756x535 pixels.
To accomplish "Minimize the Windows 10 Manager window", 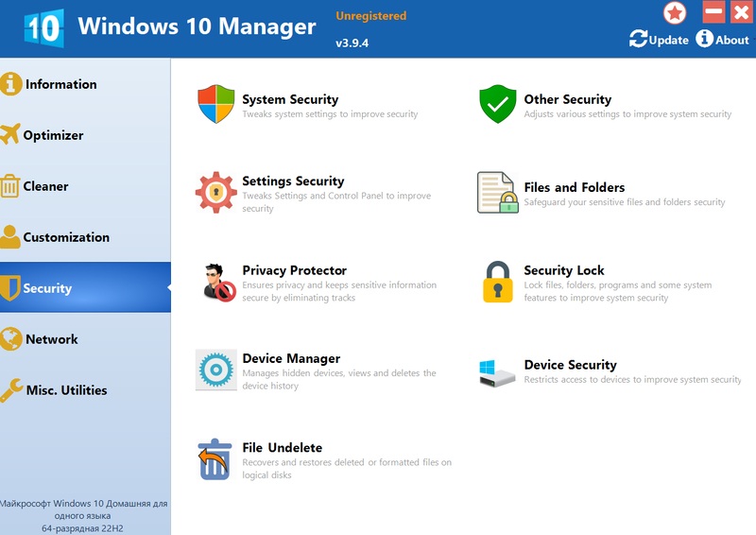I will pyautogui.click(x=713, y=11).
